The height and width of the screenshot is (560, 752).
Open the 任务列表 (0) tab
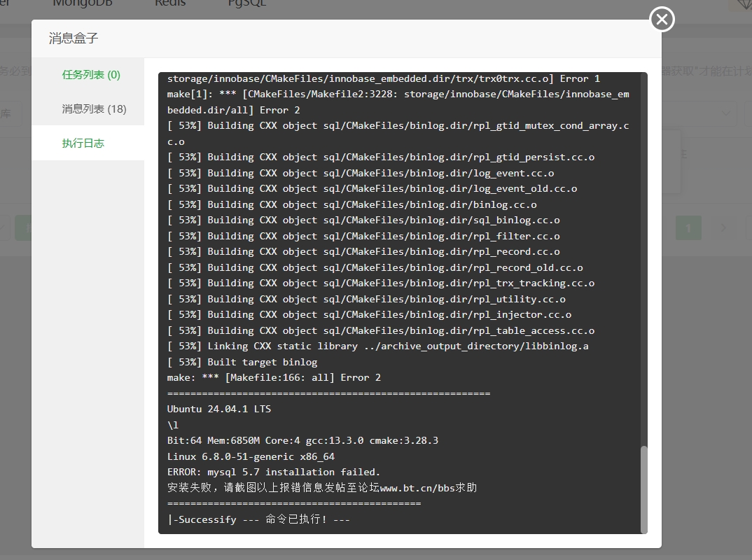click(x=91, y=75)
